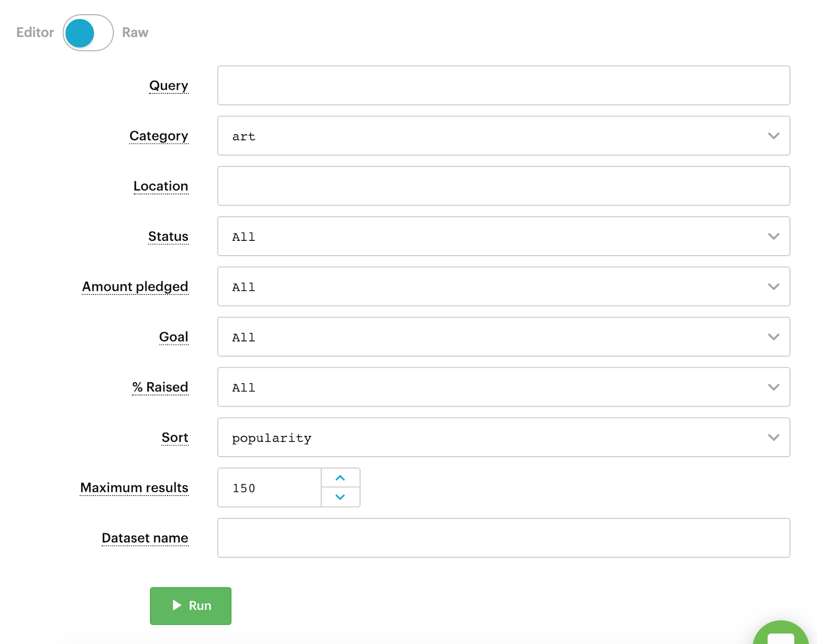The height and width of the screenshot is (644, 817).
Task: Toggle the Editor/Raw switch
Action: [x=88, y=33]
